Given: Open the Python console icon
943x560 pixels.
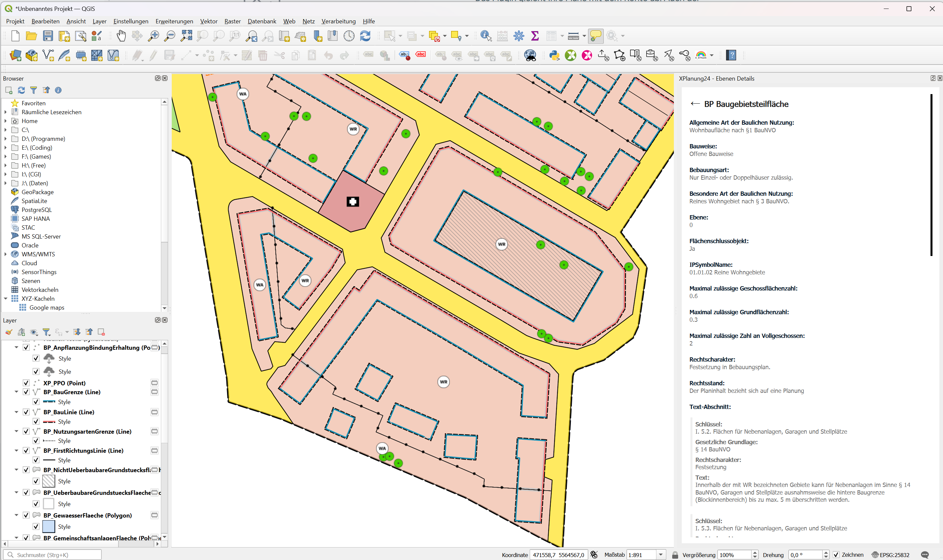Looking at the screenshot, I should [554, 56].
